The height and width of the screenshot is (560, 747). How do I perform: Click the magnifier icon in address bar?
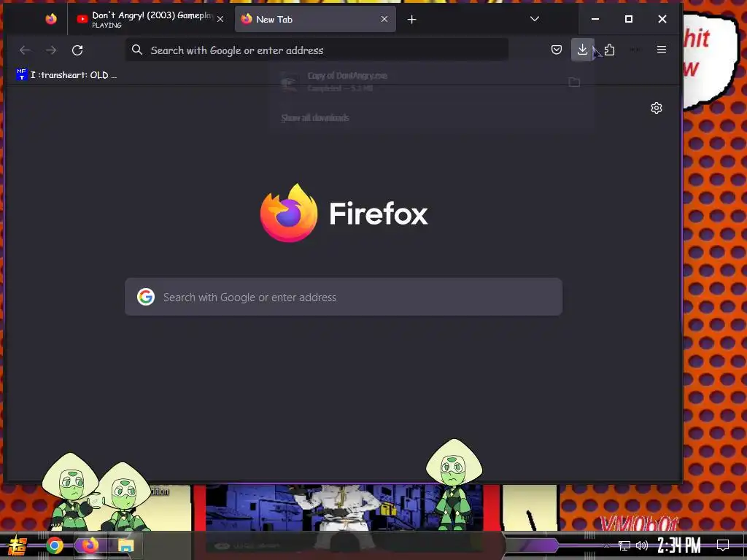click(137, 50)
